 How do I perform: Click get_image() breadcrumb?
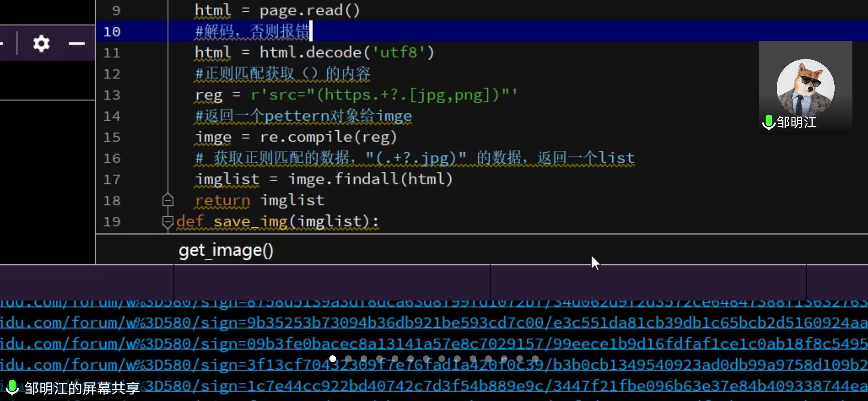point(226,251)
